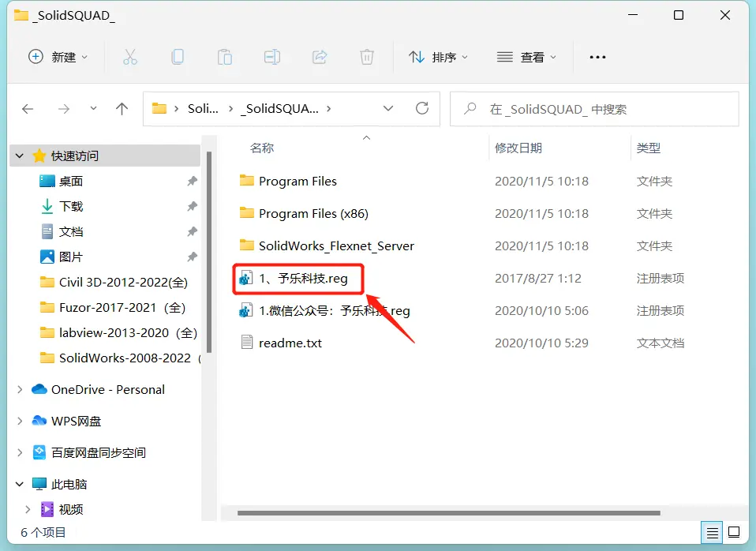Click the navigation pane vertical scrollbar
This screenshot has width=756, height=551.
(209, 253)
